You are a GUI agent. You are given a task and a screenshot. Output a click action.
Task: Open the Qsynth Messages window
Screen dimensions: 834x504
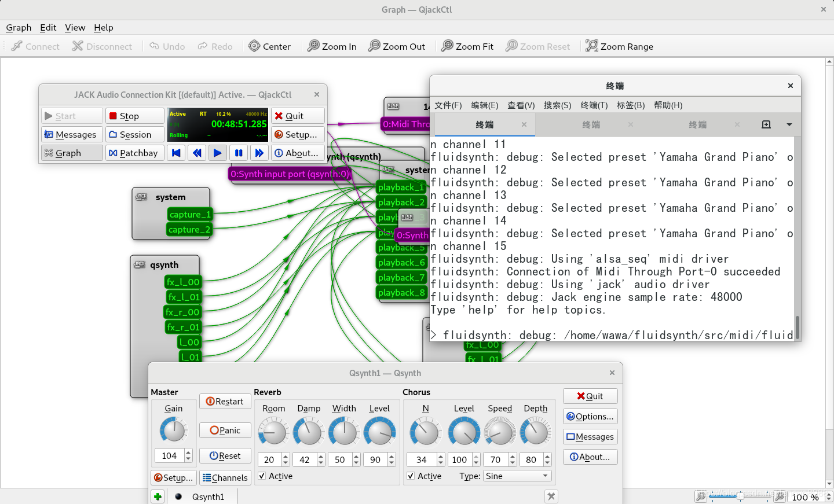coord(590,436)
